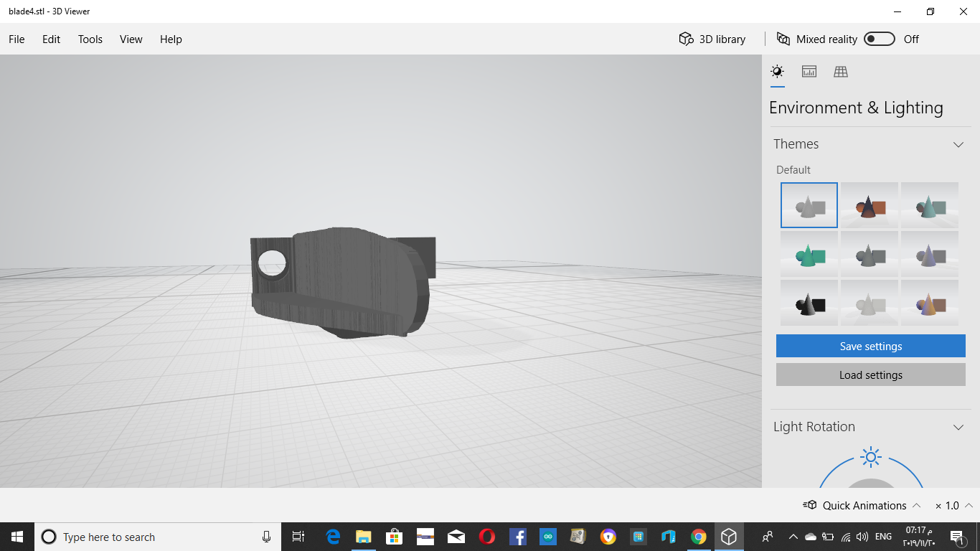
Task: Click the Mixed reality headset icon
Action: [x=783, y=39]
